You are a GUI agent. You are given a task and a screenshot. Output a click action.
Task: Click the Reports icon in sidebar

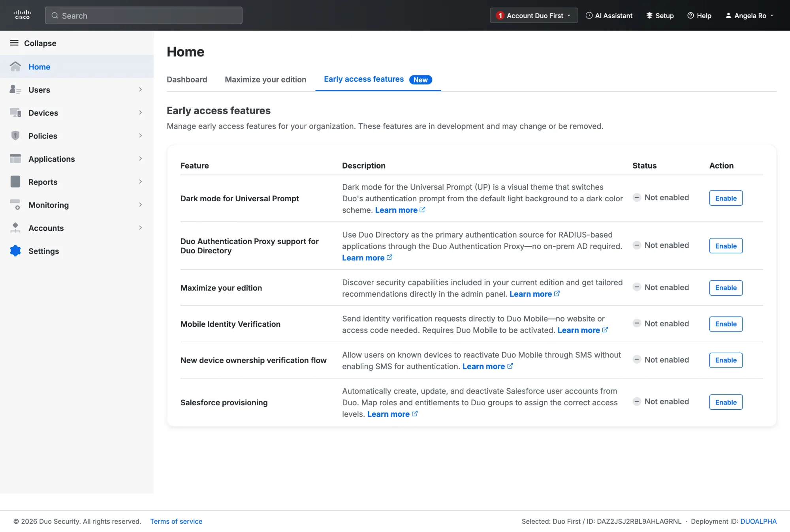(x=15, y=182)
